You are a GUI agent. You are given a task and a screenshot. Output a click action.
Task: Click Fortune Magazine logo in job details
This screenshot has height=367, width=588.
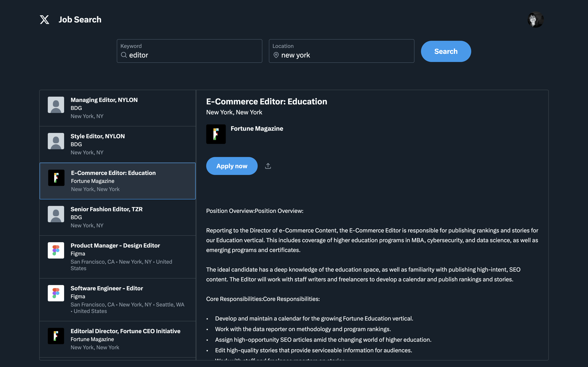(216, 134)
